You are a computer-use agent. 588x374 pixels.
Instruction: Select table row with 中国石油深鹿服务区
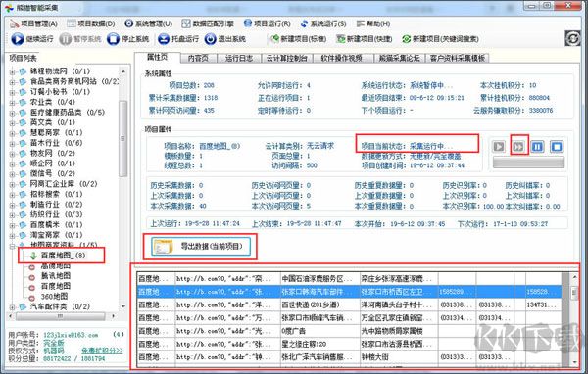tap(350, 279)
